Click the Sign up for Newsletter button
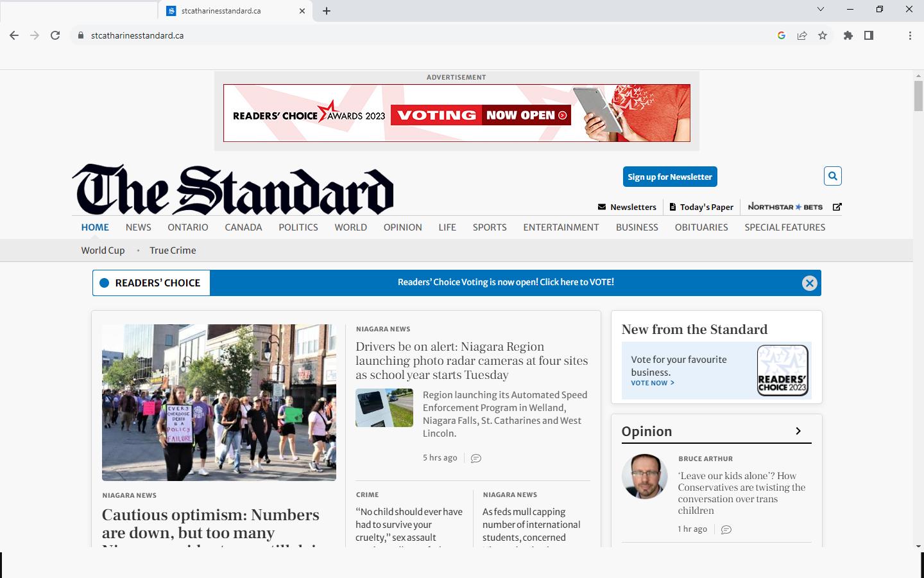924x578 pixels. coord(669,177)
